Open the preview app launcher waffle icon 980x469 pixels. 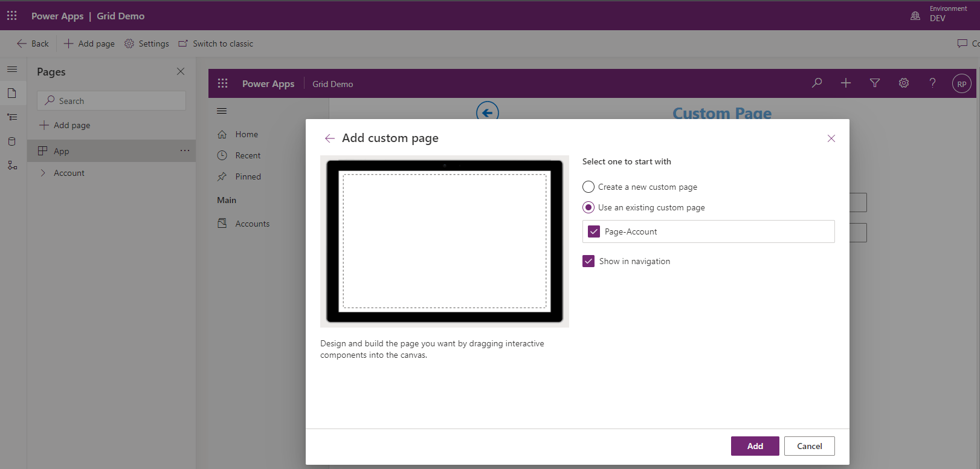pos(223,83)
